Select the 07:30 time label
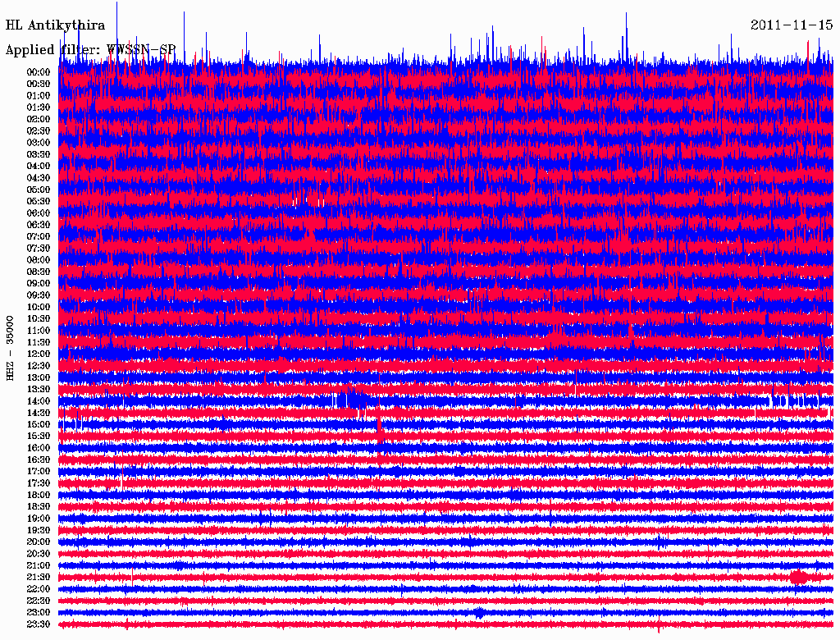The width and height of the screenshot is (840, 640). [39, 248]
